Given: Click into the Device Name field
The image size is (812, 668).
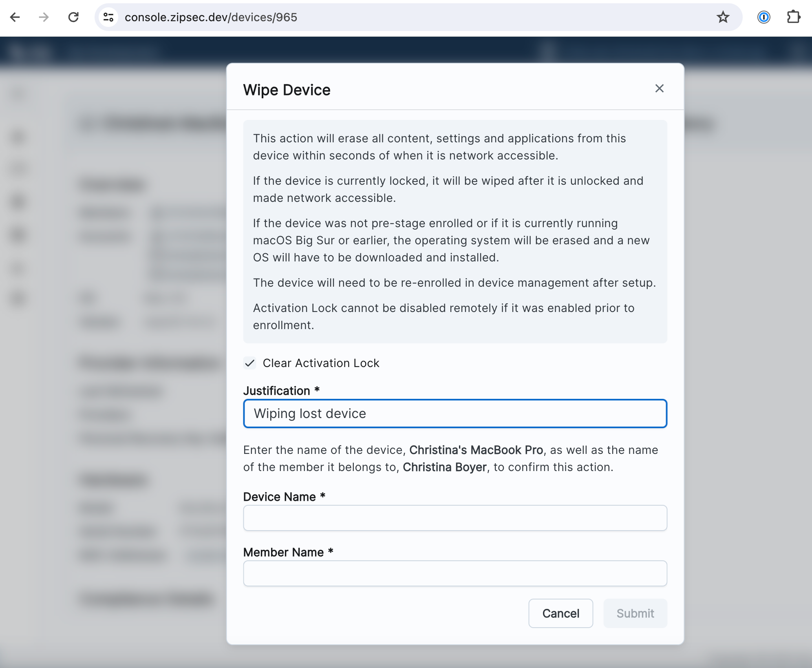Looking at the screenshot, I should (455, 518).
